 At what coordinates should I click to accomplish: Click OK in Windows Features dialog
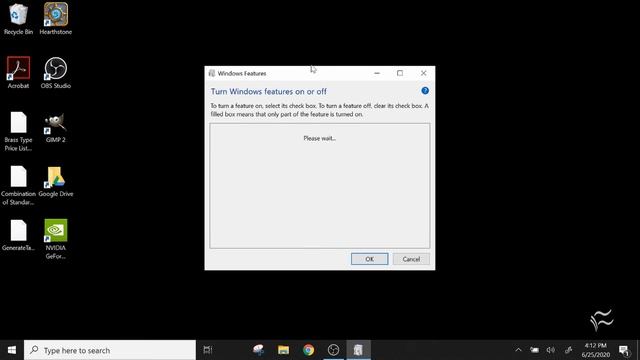(369, 259)
